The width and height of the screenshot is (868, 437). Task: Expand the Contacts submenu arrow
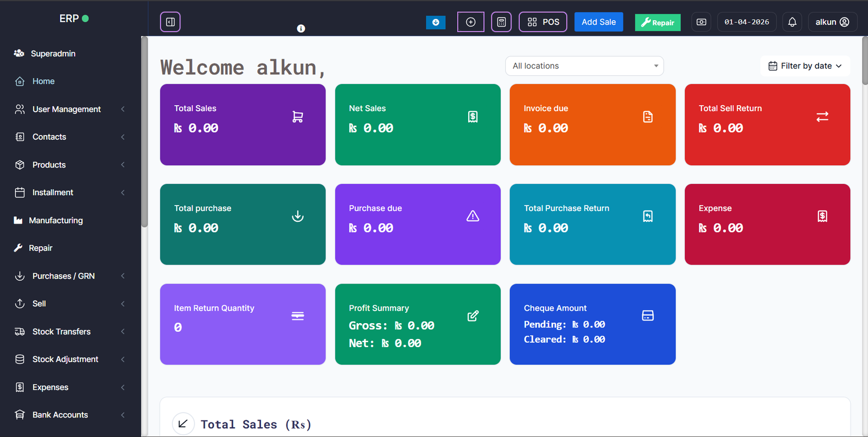tap(123, 137)
